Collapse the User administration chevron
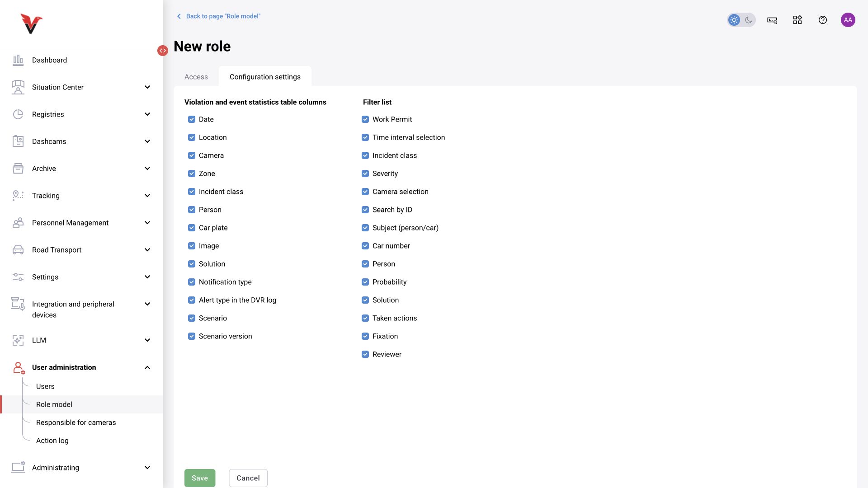 coord(147,367)
